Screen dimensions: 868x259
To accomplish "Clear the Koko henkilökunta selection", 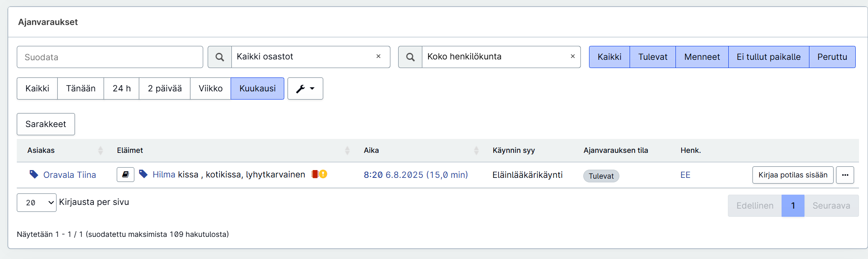I will pyautogui.click(x=573, y=56).
